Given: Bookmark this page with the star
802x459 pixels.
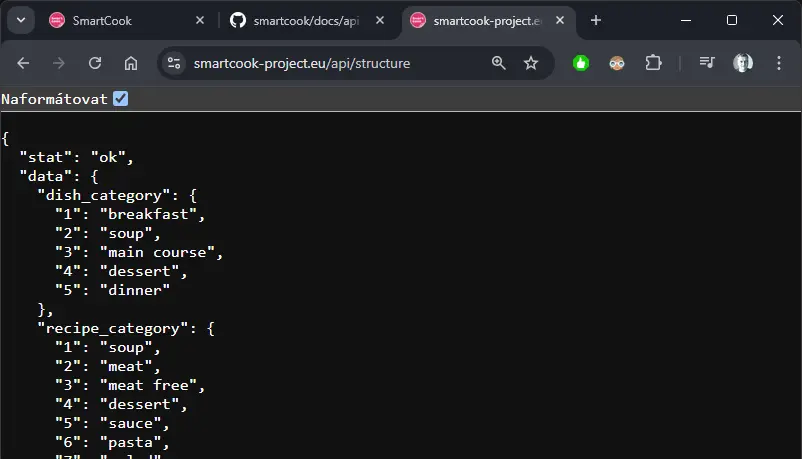Looking at the screenshot, I should click(531, 63).
